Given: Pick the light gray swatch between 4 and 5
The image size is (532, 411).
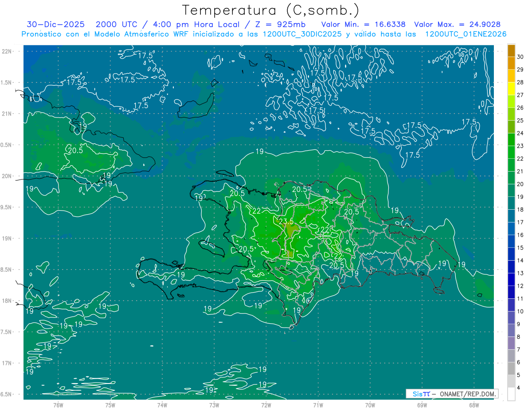Looking at the screenshot, I should (x=511, y=381).
